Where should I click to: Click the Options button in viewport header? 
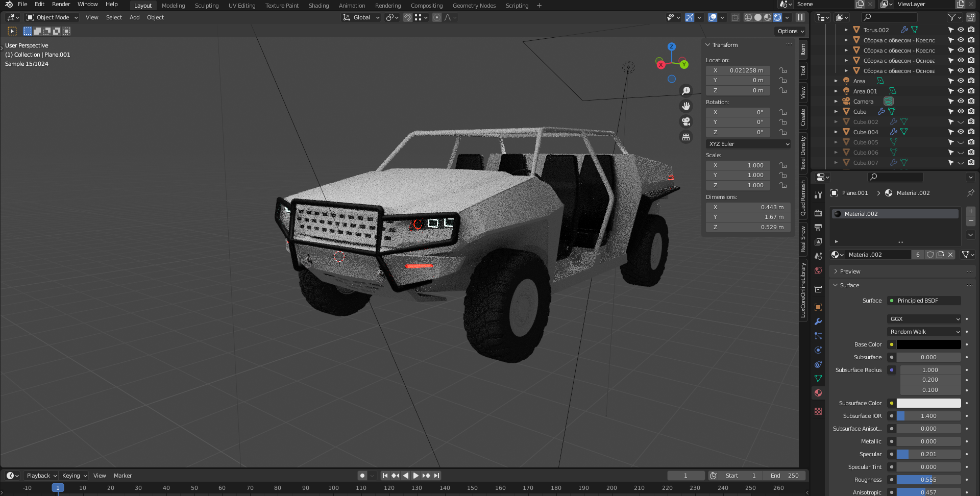coord(790,31)
